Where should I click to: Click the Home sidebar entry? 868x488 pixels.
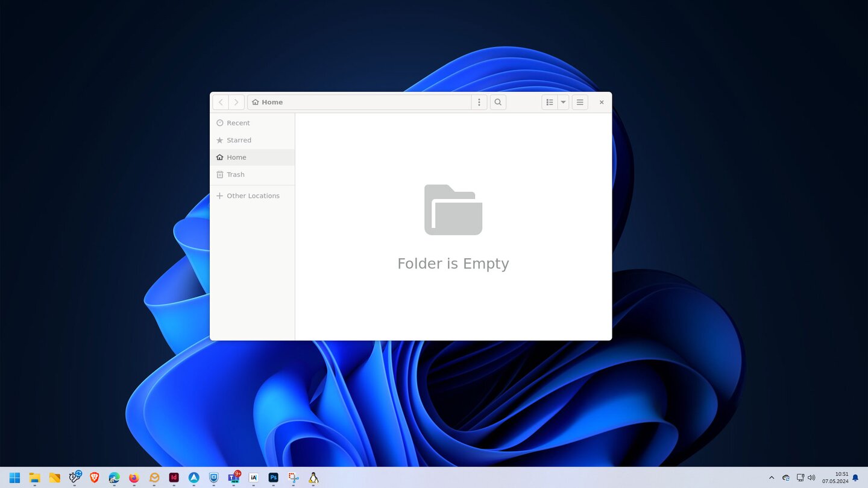[x=236, y=157]
